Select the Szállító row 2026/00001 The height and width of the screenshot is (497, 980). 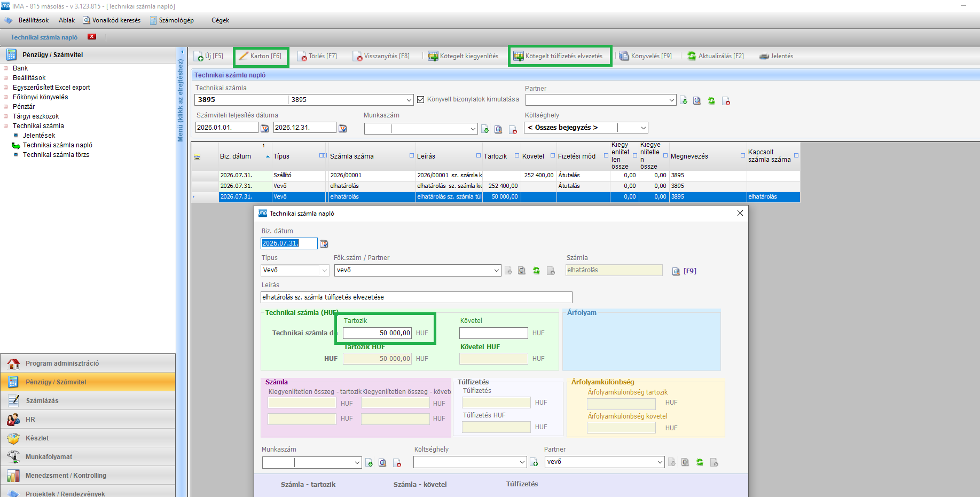[496, 175]
